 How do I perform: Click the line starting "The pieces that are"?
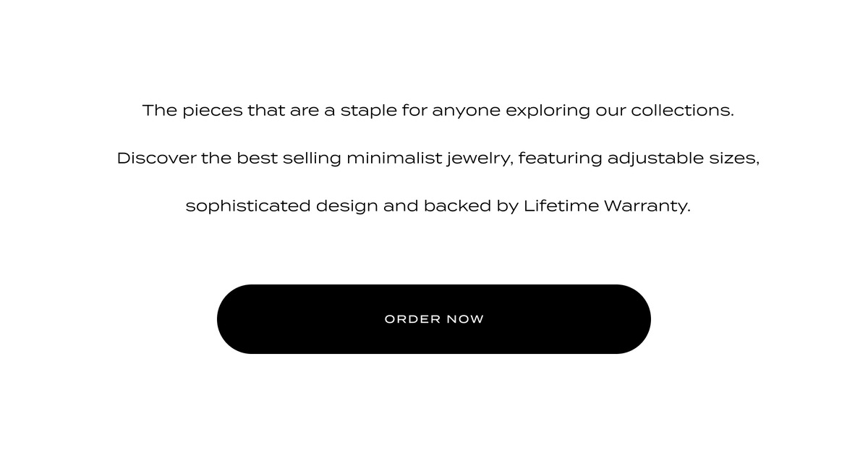[x=438, y=111]
